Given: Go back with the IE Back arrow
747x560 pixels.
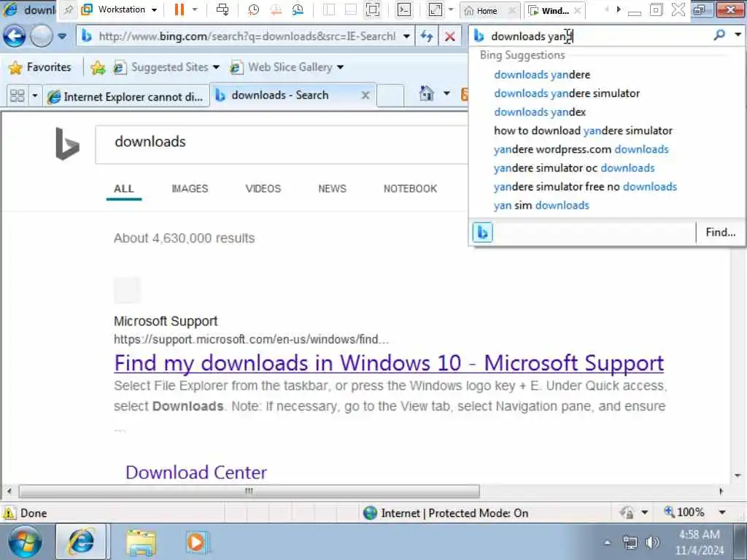Looking at the screenshot, I should [x=15, y=36].
